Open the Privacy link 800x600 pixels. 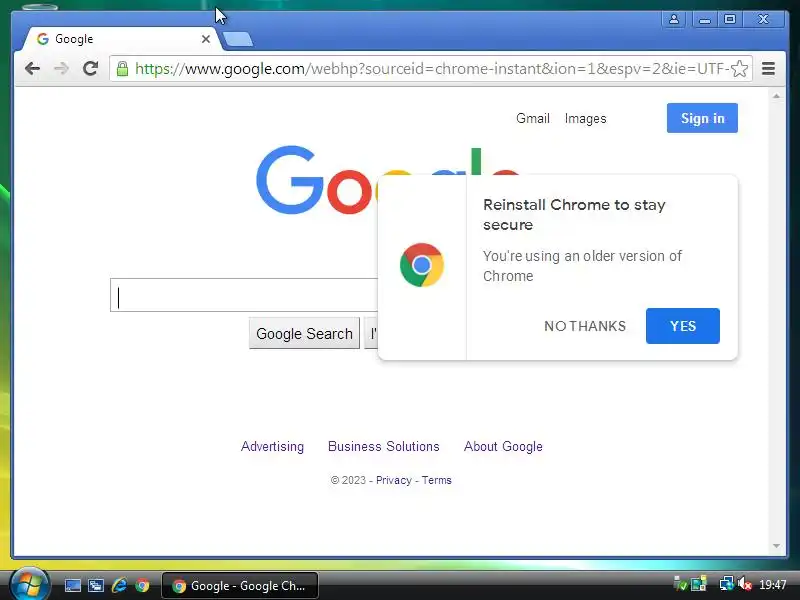393,480
